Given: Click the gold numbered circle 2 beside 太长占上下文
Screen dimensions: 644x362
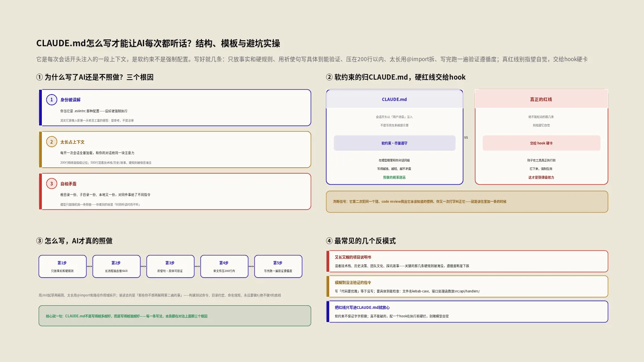Looking at the screenshot, I should 52,142.
